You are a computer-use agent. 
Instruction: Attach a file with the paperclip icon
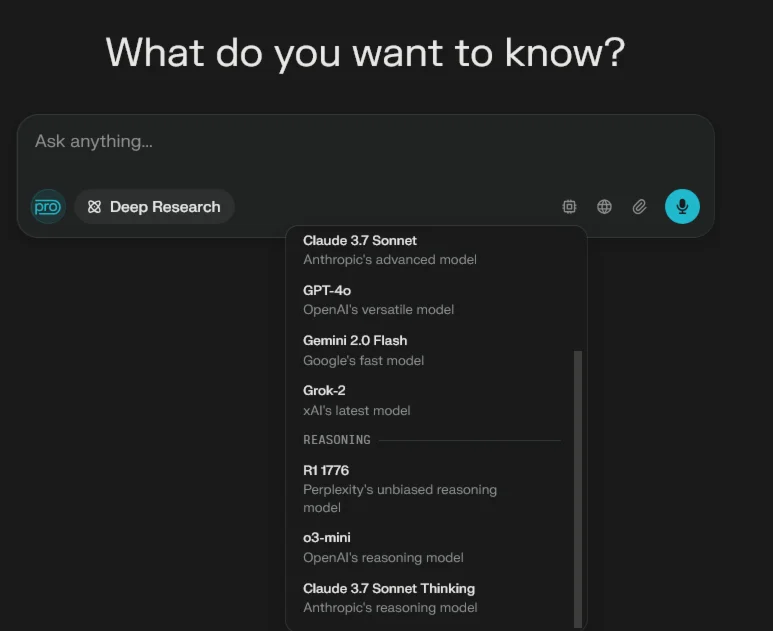pos(639,207)
